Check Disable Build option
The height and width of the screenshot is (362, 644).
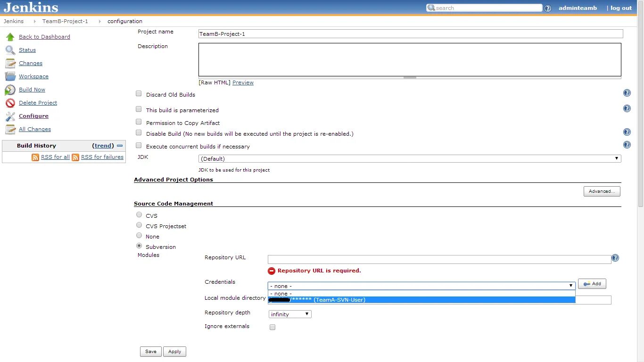139,133
